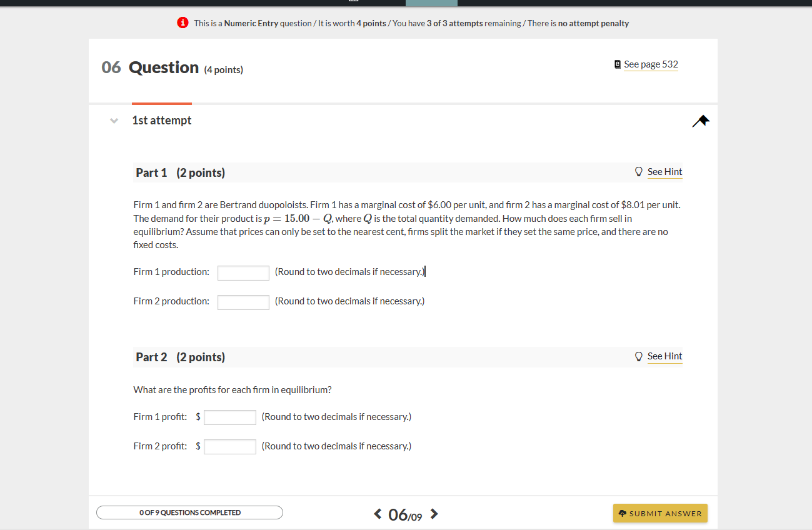Click the lightbulb icon for Part 2 hint
This screenshot has height=530, width=812.
[638, 356]
